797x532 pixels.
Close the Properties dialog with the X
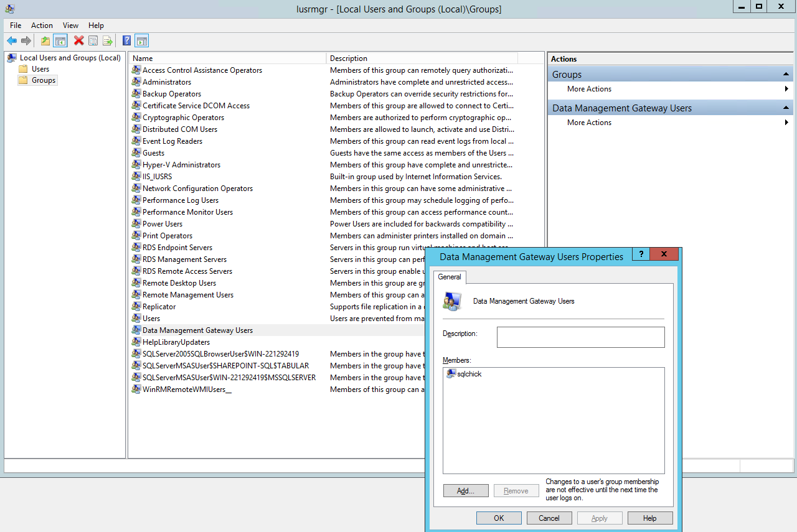664,254
